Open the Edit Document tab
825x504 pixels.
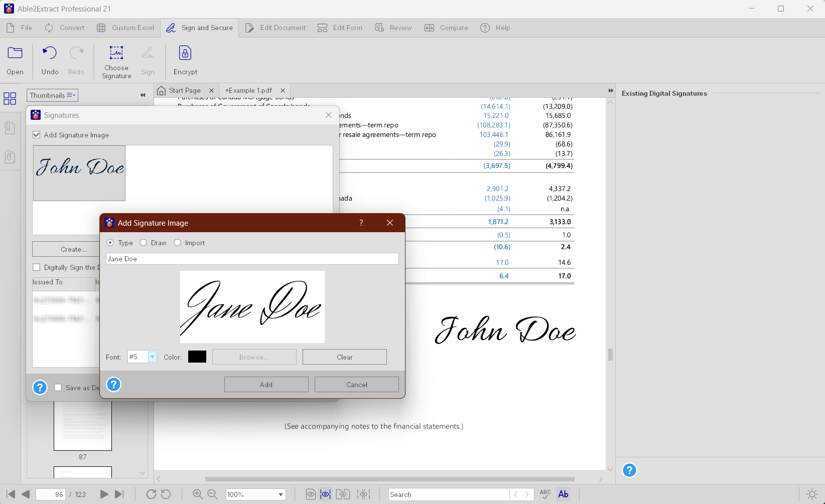click(x=276, y=28)
